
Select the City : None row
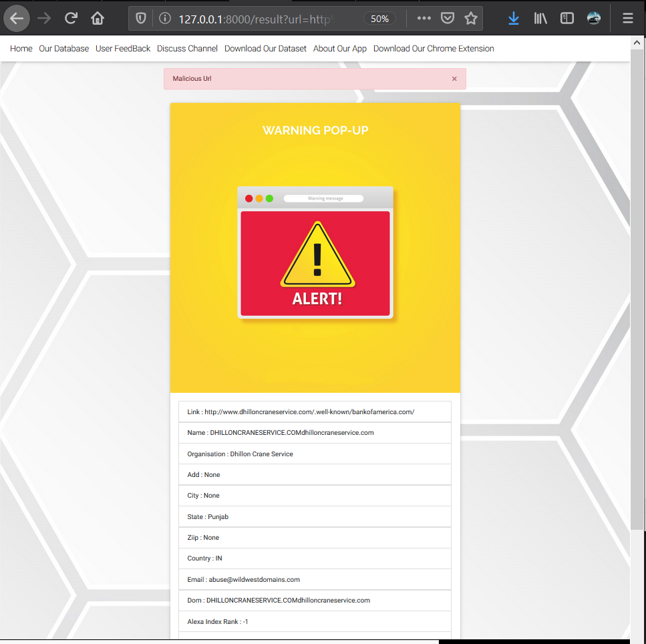pyautogui.click(x=315, y=496)
